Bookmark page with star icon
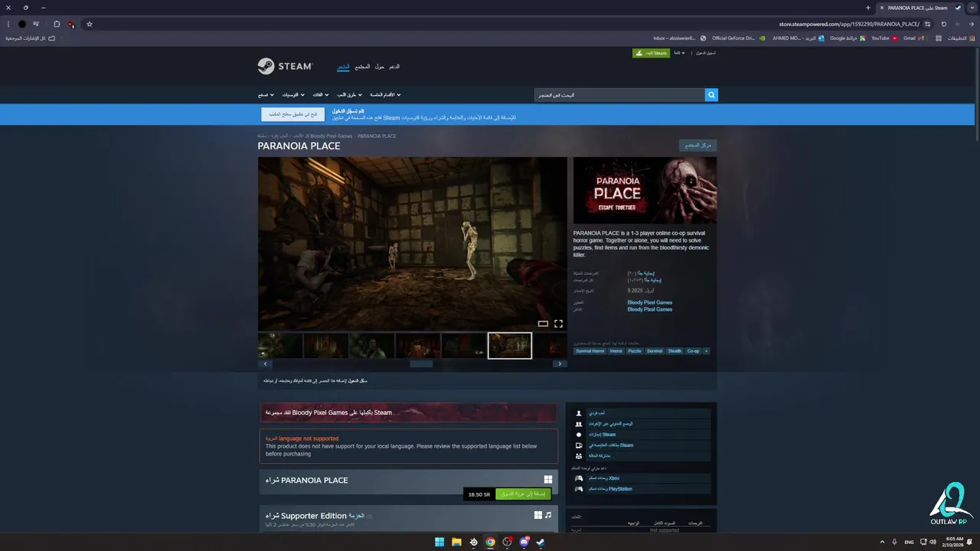Screen dimensions: 980x551 coord(89,24)
